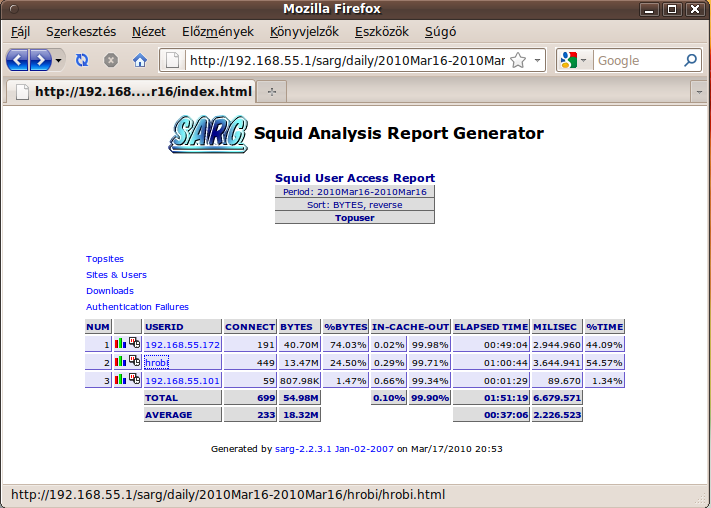711x508 pixels.
Task: Open the 192.168.55.172 user report link
Action: [182, 344]
